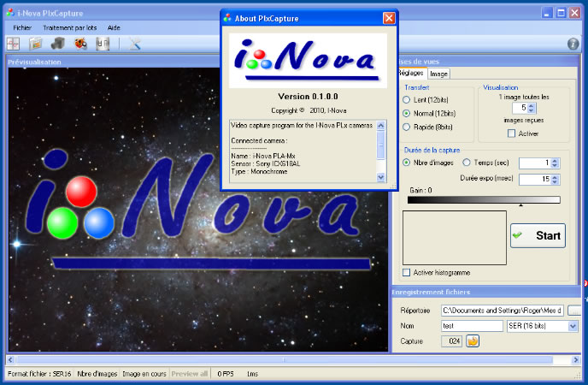Click the round info icon in toolbar

click(x=573, y=44)
